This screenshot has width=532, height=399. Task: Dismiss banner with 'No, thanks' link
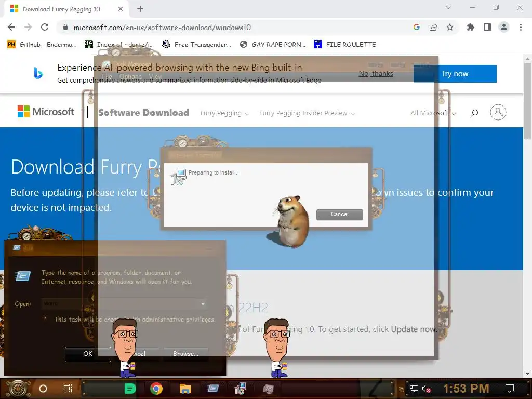click(376, 74)
